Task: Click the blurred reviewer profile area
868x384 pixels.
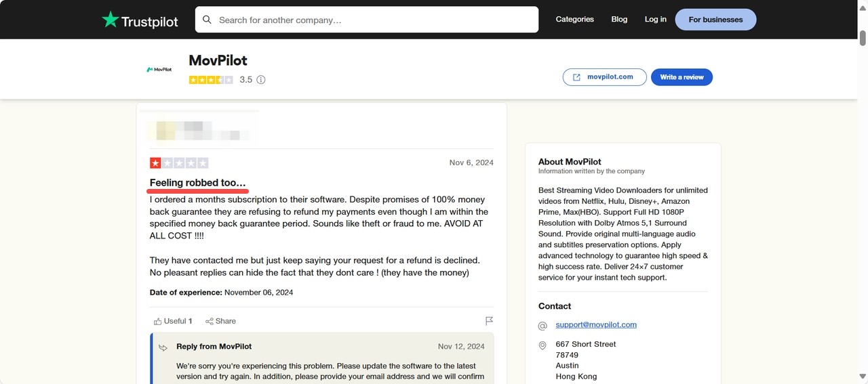Action: [198, 130]
